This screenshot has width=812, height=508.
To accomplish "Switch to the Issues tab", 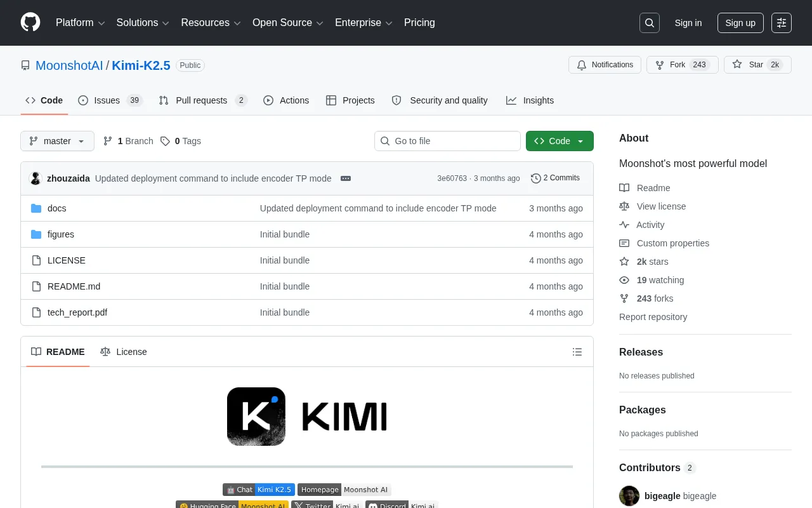I will [110, 100].
